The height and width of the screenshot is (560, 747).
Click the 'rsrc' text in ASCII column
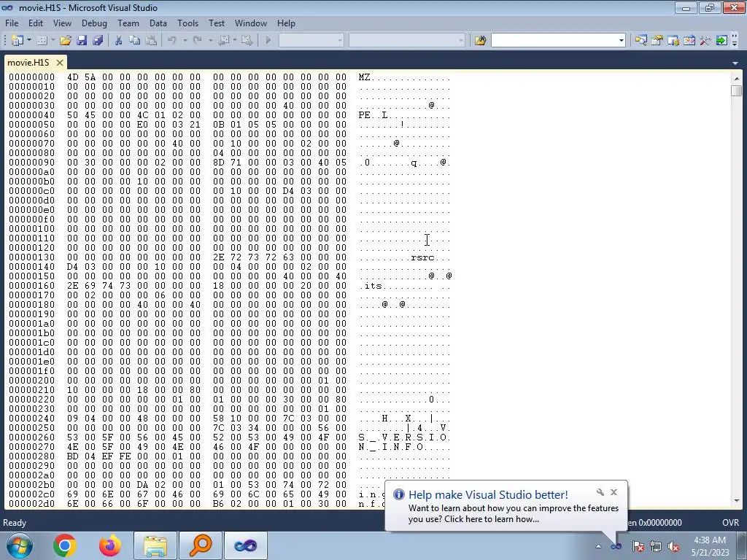pyautogui.click(x=422, y=257)
